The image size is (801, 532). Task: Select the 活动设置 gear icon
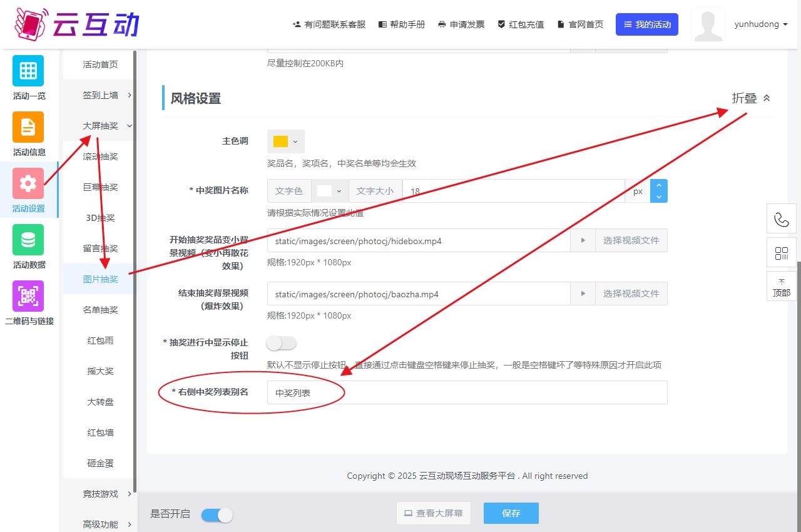pyautogui.click(x=28, y=183)
